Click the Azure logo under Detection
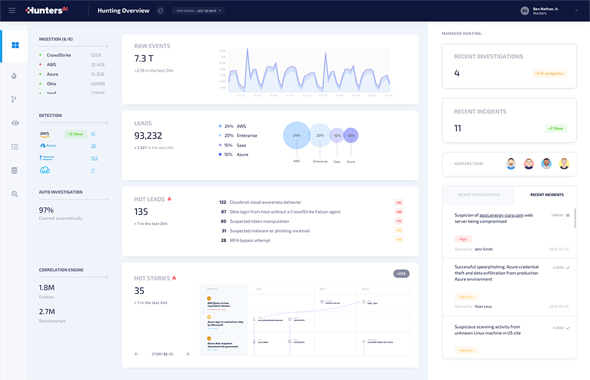 [48, 146]
